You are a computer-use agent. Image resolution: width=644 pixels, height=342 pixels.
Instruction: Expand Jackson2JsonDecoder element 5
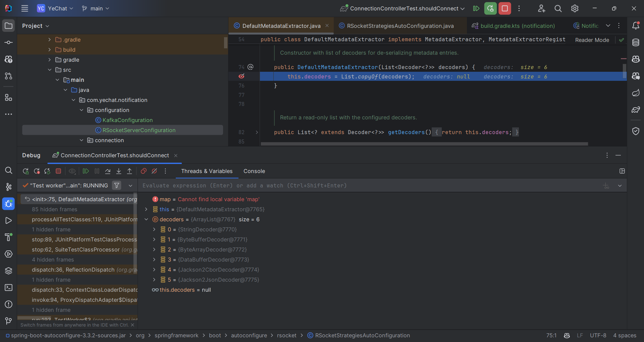154,280
